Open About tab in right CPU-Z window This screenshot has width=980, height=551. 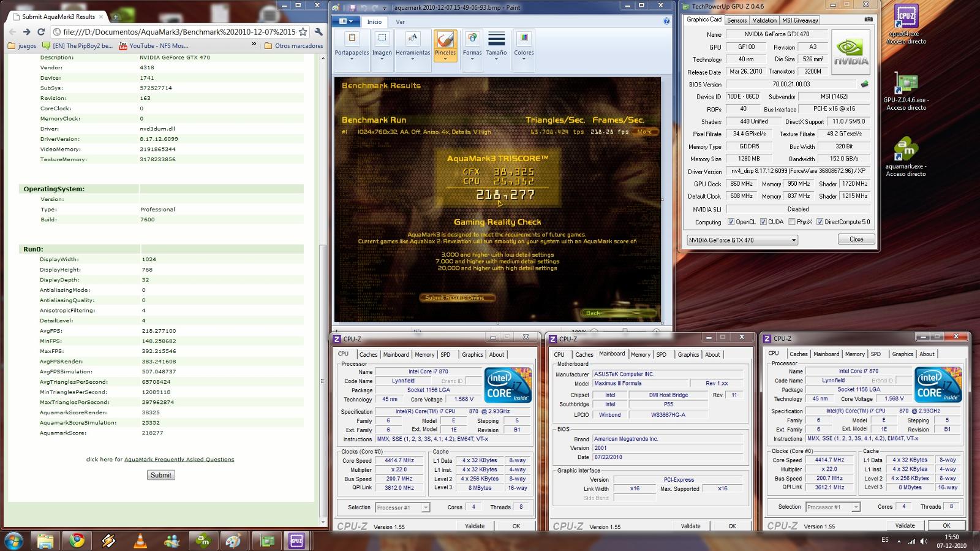tap(927, 354)
